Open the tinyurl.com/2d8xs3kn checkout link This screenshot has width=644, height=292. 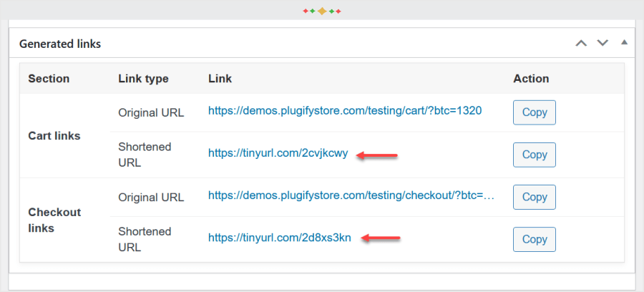(280, 238)
